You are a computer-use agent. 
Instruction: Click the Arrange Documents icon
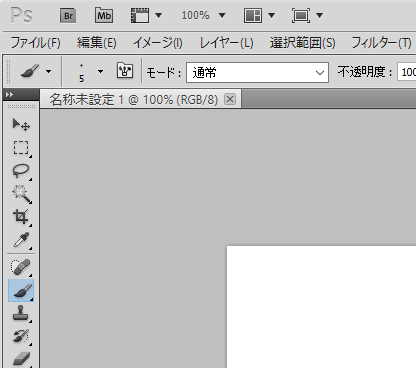tap(253, 16)
